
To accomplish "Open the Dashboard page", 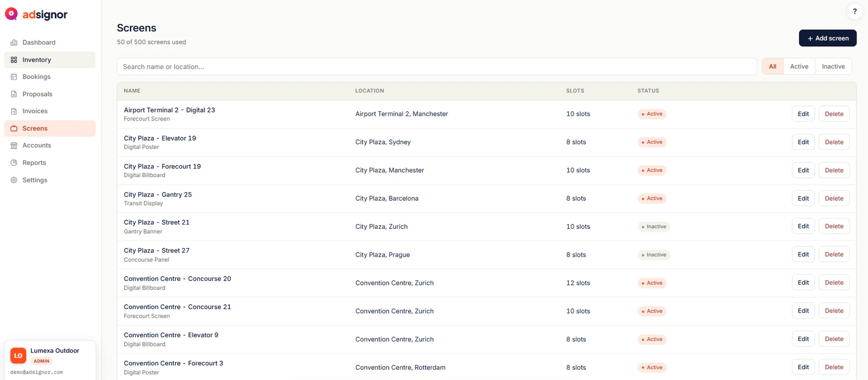I will 50,42.
